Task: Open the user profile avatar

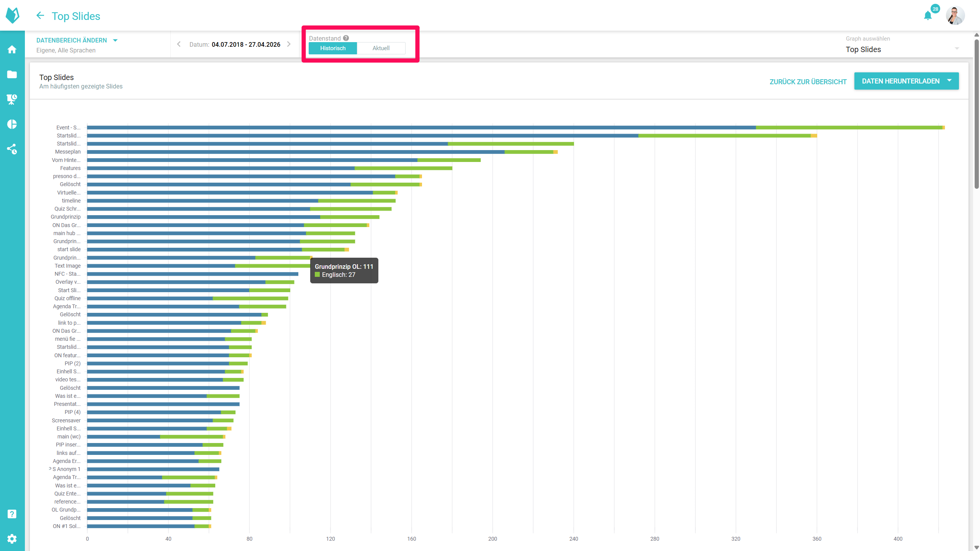Action: (x=955, y=16)
